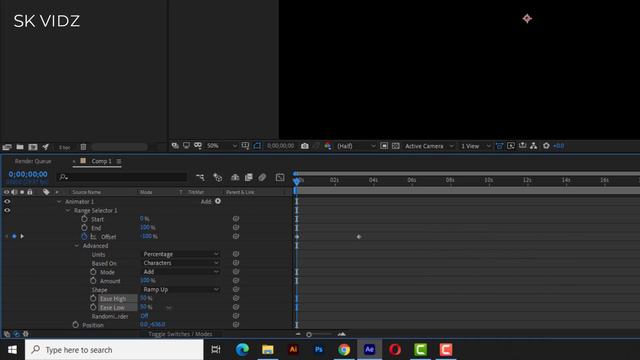The width and height of the screenshot is (640, 360).
Task: Open the Units Percentage dropdown
Action: tap(180, 254)
